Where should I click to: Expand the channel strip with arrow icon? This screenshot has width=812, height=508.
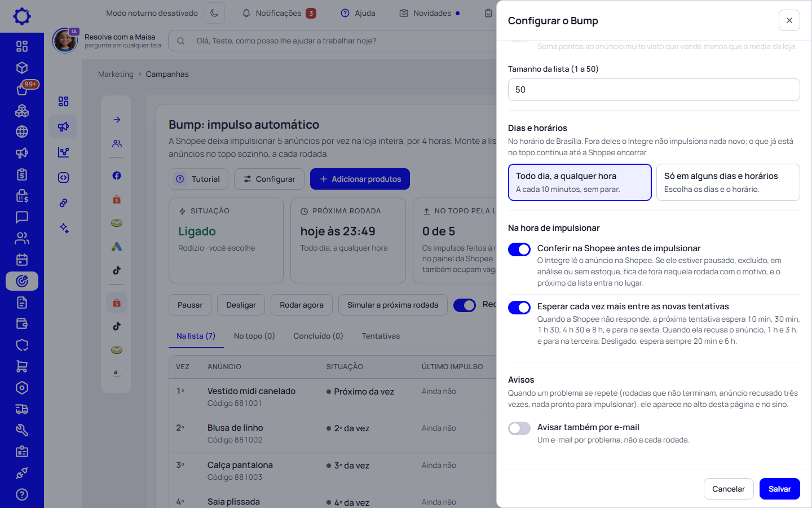(117, 120)
